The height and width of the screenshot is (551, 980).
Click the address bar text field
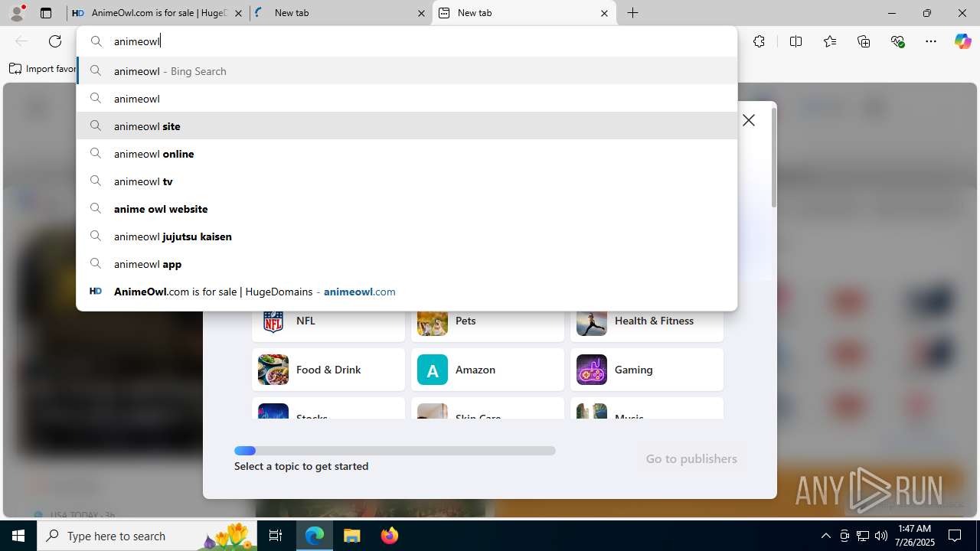[x=407, y=41]
